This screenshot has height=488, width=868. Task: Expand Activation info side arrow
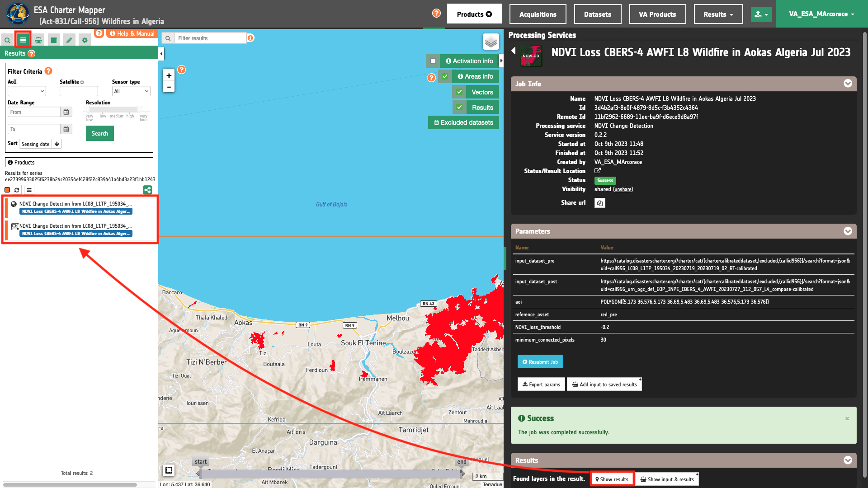click(x=501, y=61)
